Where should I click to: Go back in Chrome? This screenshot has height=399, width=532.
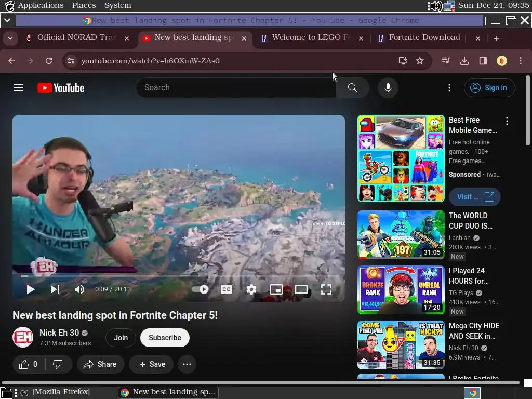[11, 61]
